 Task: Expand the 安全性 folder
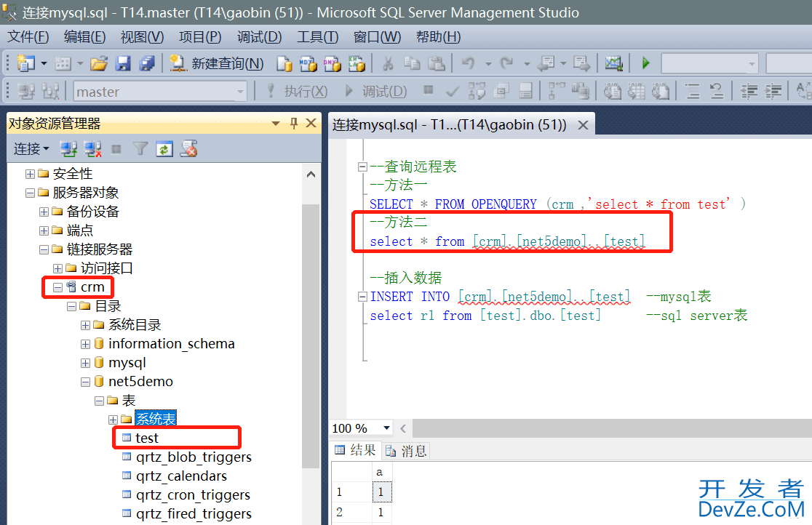30,174
